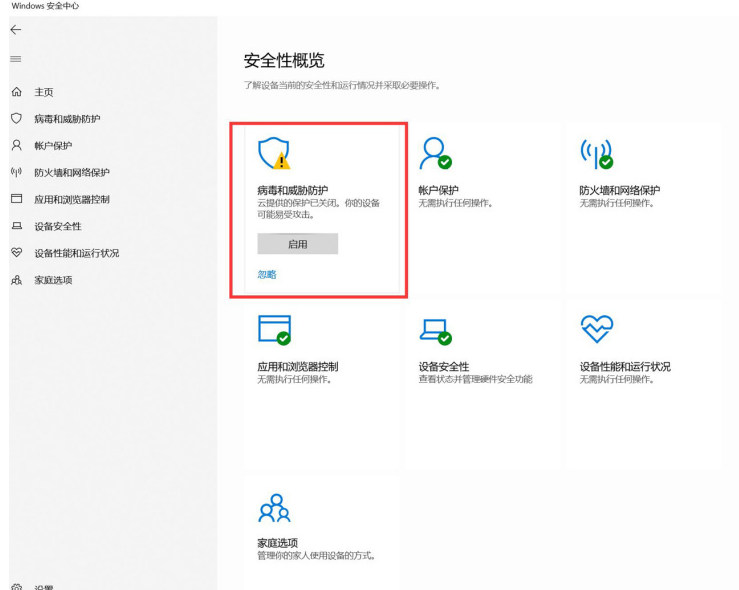
Task: Click the sidebar window icon for 应用和浏览器控制
Action: (16, 198)
